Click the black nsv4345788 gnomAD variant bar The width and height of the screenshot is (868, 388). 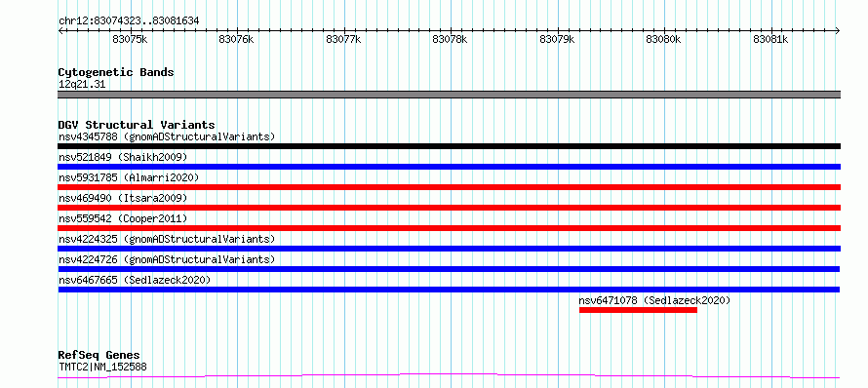click(x=449, y=146)
